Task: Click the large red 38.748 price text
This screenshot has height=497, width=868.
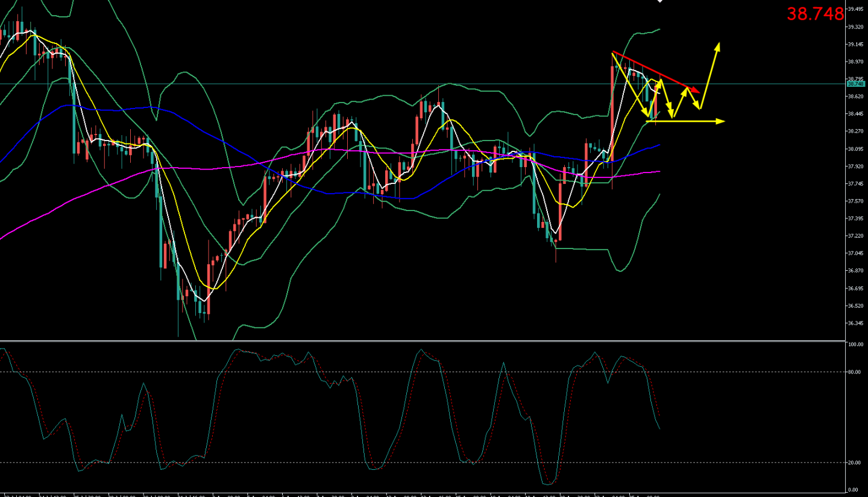Action: pos(816,14)
